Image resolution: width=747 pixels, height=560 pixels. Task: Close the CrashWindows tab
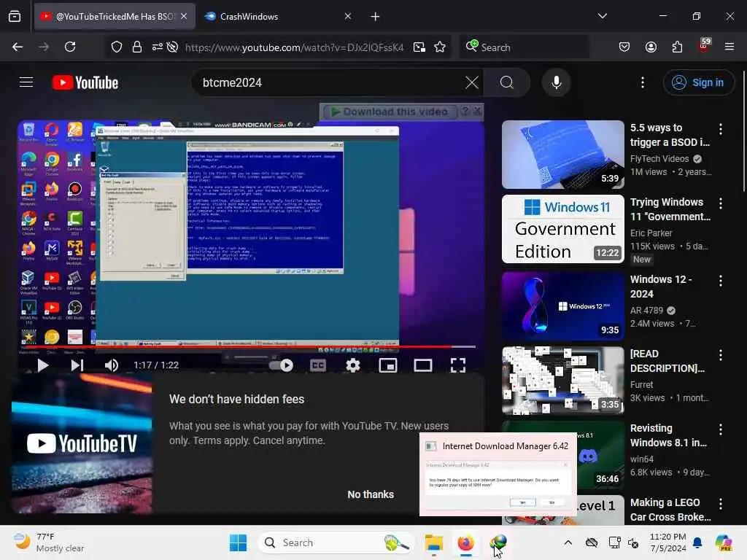pyautogui.click(x=348, y=17)
